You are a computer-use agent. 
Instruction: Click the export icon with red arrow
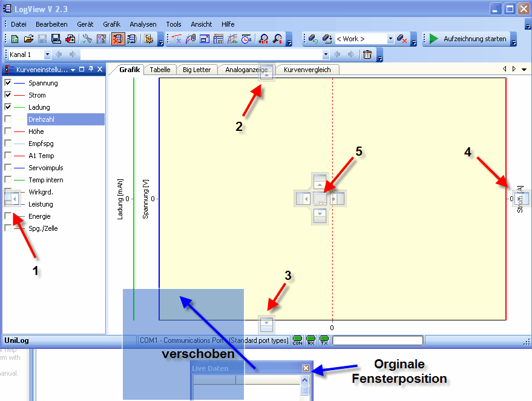(x=70, y=39)
